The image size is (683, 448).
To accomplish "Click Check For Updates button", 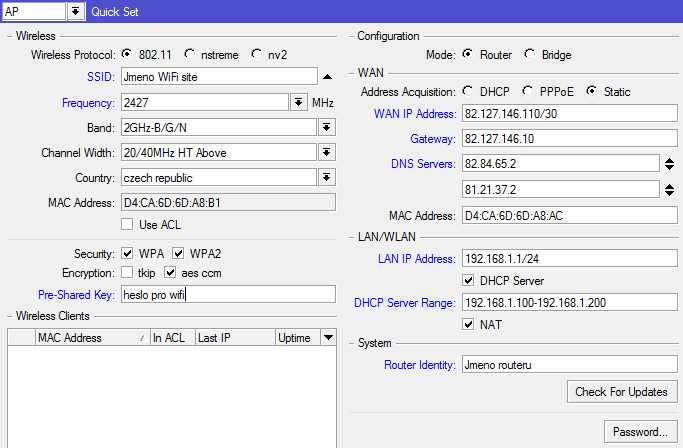I will [621, 392].
